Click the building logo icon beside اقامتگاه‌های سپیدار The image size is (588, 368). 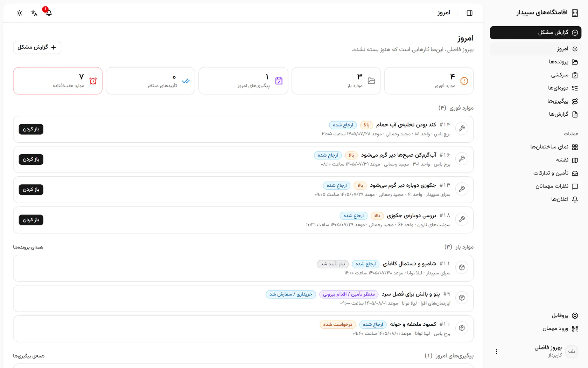click(575, 13)
